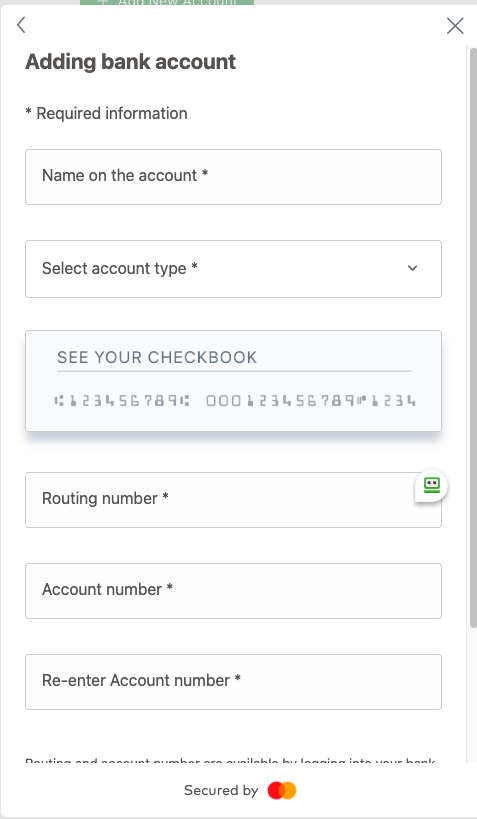Click the vertical scrollbar on the right
This screenshot has height=819, width=477.
pos(473,337)
